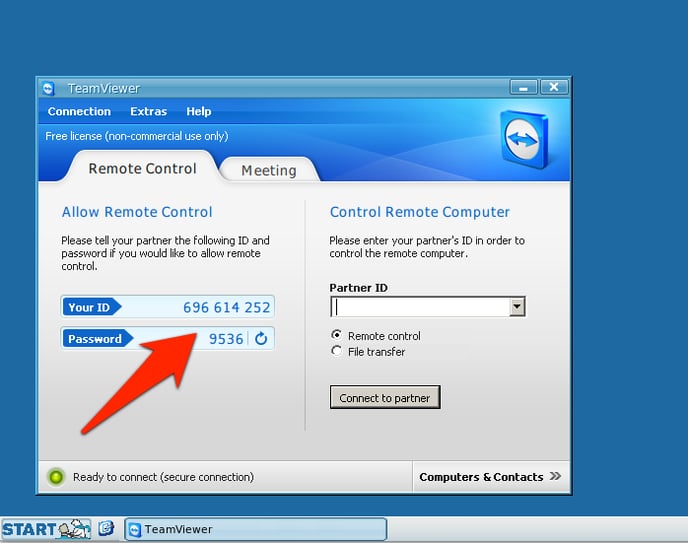The width and height of the screenshot is (688, 543).
Task: Select the TeamViewer taskbar button
Action: tap(256, 529)
